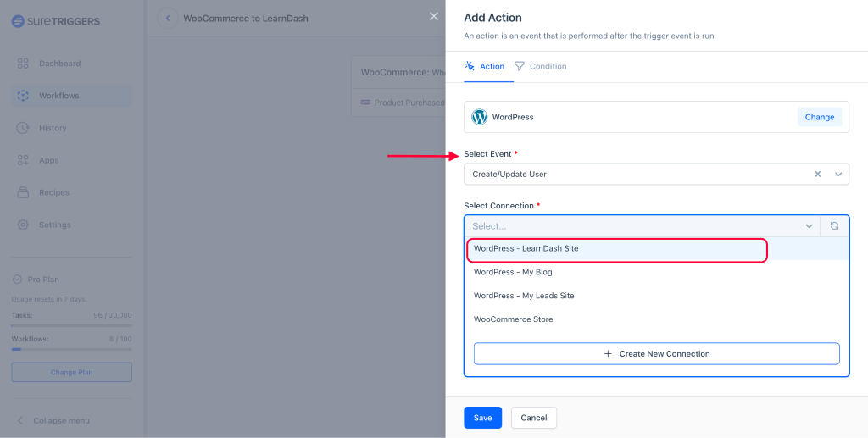Expand the Select Event dropdown arrow

[x=838, y=175]
